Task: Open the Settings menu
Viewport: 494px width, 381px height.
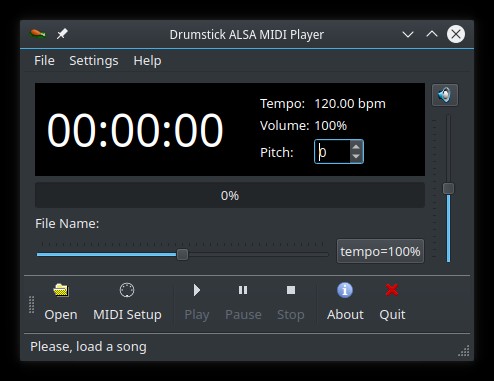Action: 94,61
